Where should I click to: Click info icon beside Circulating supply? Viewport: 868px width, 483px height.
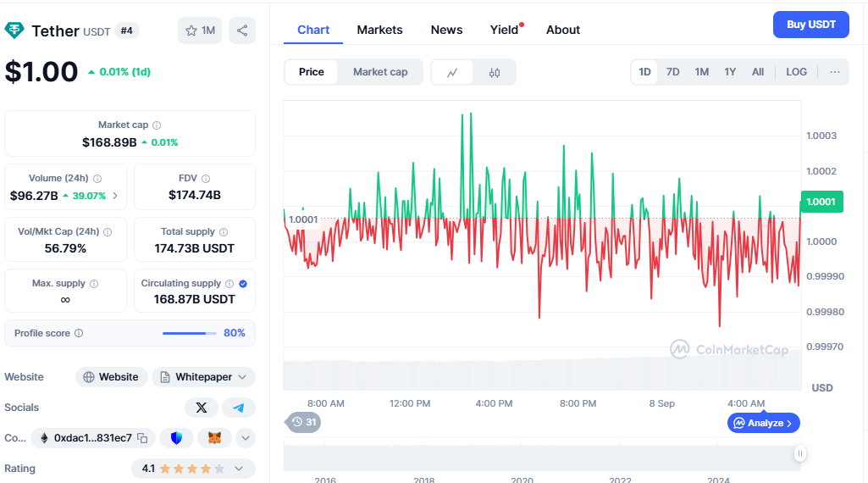click(229, 284)
